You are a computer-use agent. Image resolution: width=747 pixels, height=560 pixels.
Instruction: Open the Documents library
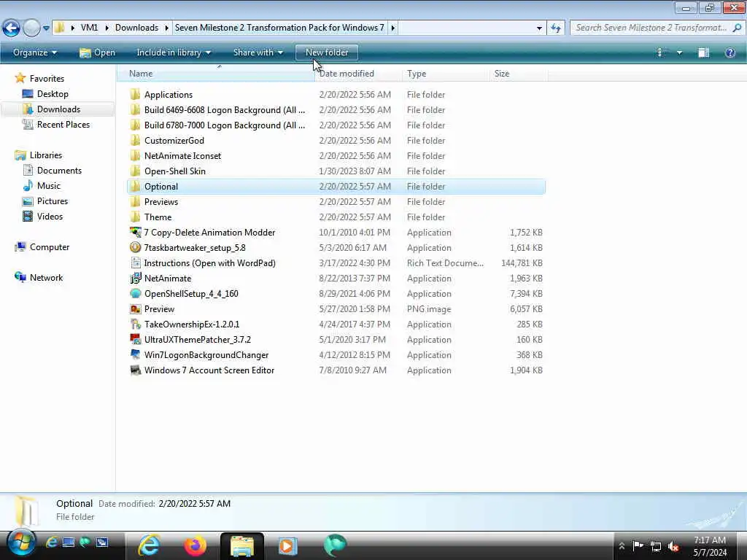59,171
